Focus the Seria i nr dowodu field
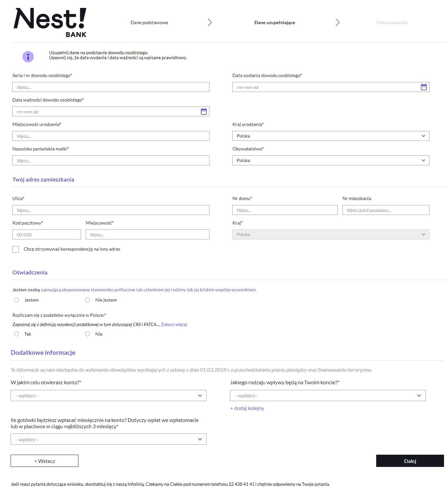Viewport: 448px width, 498px height. click(x=111, y=87)
